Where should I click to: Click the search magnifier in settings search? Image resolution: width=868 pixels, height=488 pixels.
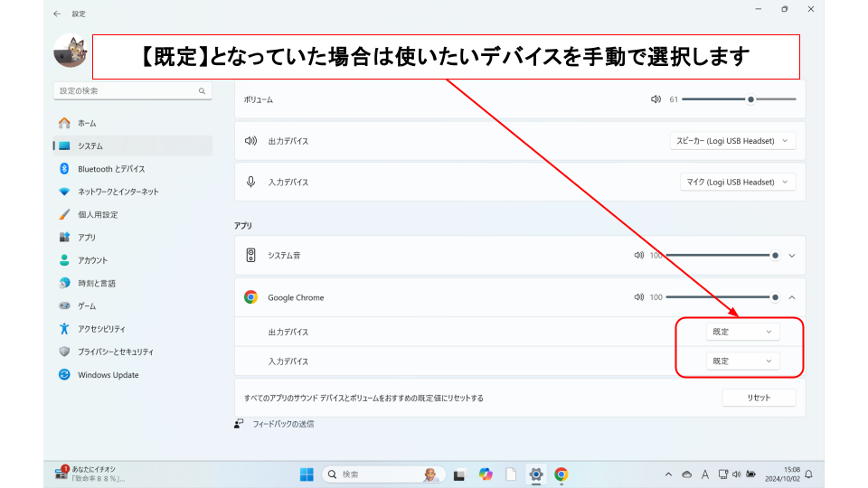tap(202, 91)
